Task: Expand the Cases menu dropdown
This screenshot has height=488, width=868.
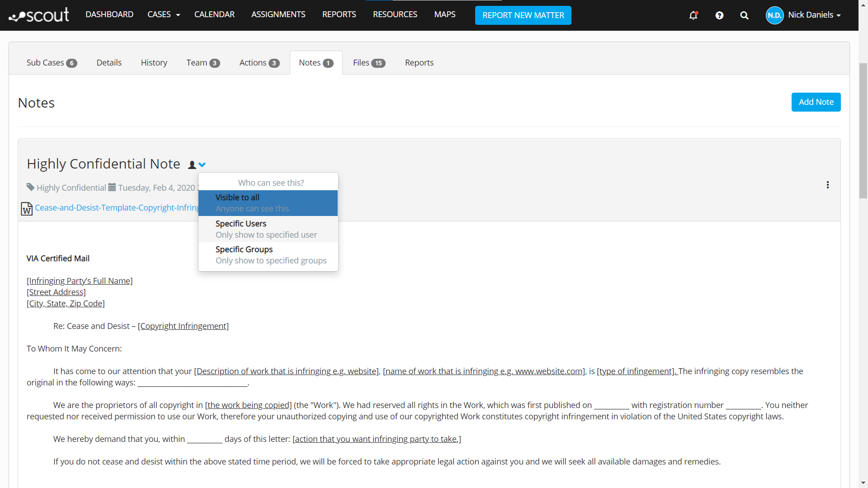Action: [164, 14]
